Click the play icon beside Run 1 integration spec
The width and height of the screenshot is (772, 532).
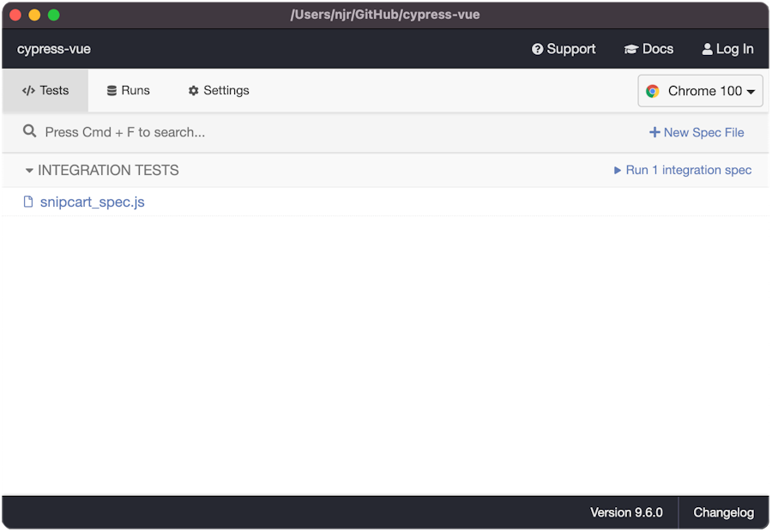pos(618,171)
